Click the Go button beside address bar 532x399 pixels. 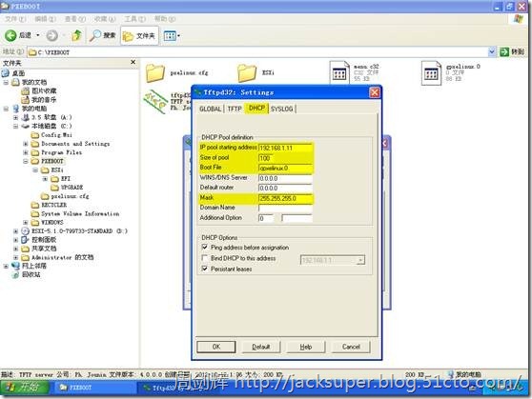[x=512, y=51]
